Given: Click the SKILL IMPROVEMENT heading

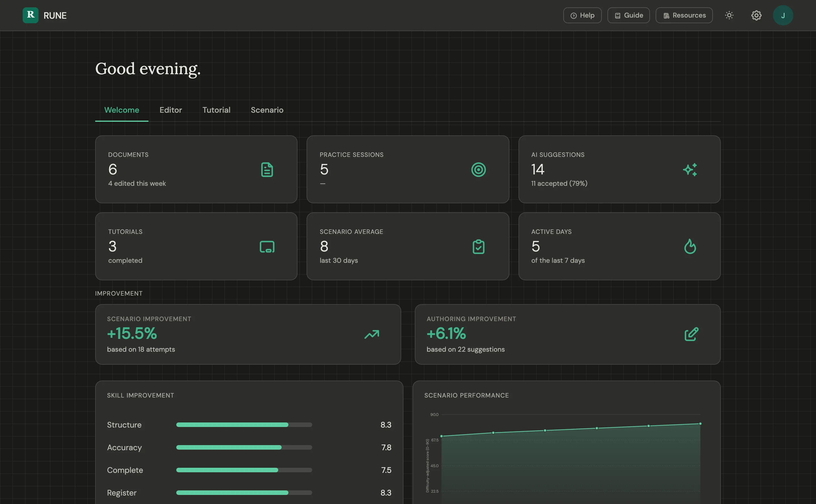Looking at the screenshot, I should (x=140, y=395).
